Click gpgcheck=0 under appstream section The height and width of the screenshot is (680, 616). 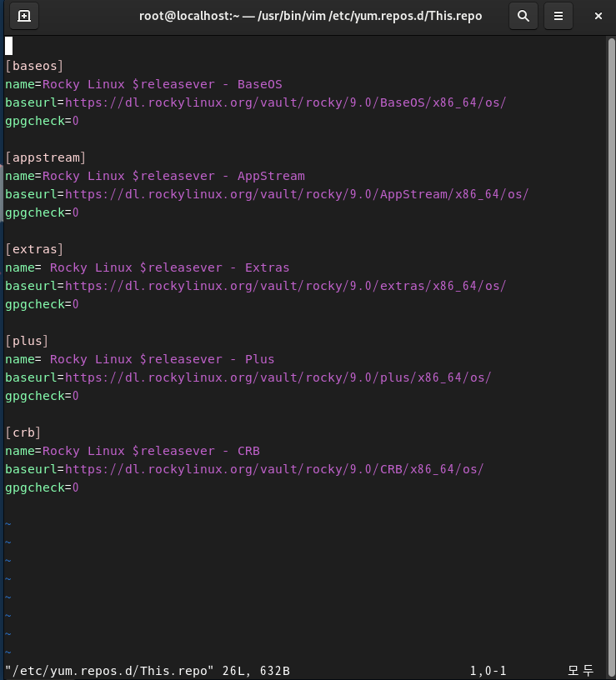point(42,212)
